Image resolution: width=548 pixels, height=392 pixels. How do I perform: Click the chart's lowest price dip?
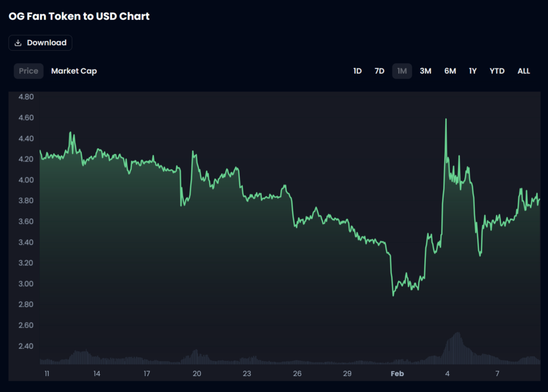coord(393,295)
